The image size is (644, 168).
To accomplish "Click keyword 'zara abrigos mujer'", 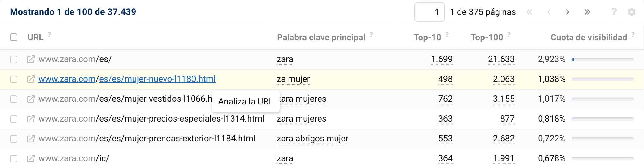I will point(312,139).
